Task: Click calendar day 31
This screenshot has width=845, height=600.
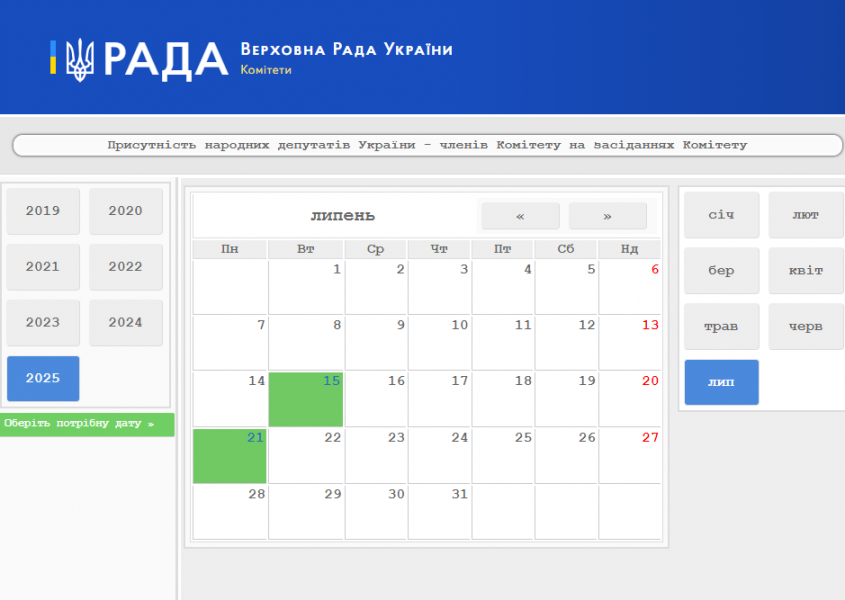Action: [439, 512]
